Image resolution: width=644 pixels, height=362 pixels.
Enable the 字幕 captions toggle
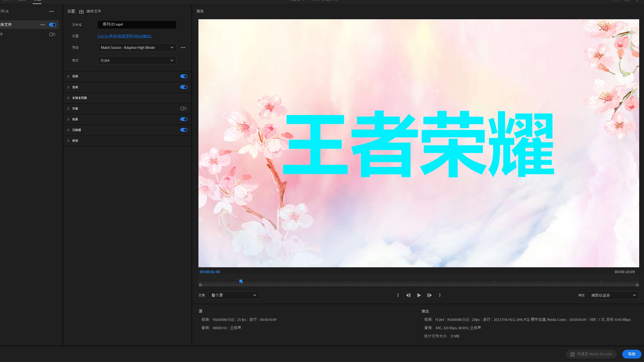(184, 108)
